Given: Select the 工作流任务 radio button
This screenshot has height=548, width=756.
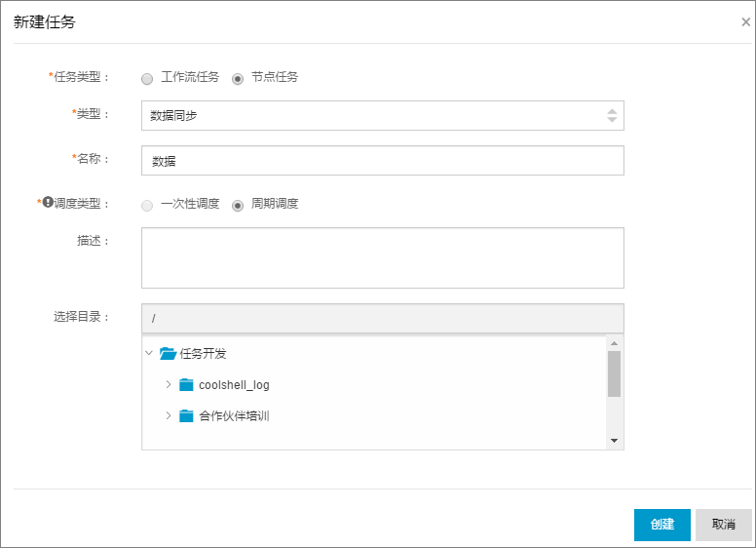Looking at the screenshot, I should pos(147,79).
